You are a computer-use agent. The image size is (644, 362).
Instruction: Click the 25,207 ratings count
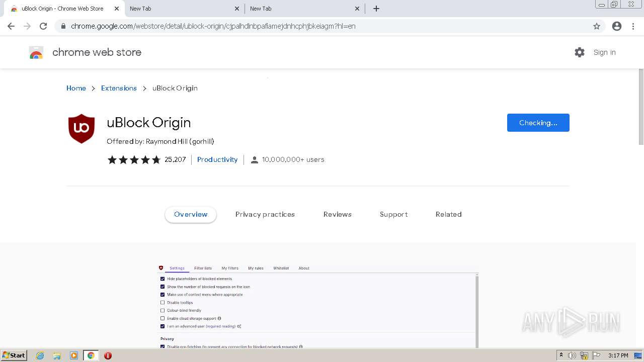pos(175,159)
